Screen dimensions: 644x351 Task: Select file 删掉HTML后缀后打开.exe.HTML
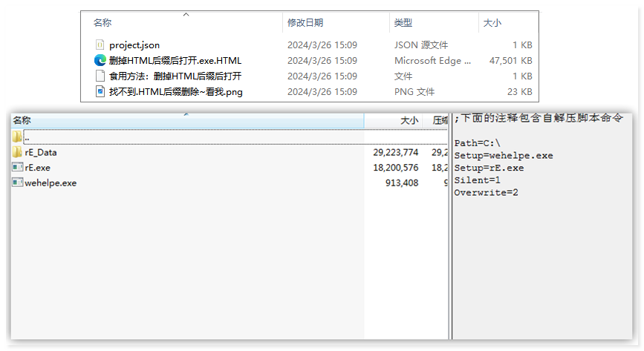[175, 60]
